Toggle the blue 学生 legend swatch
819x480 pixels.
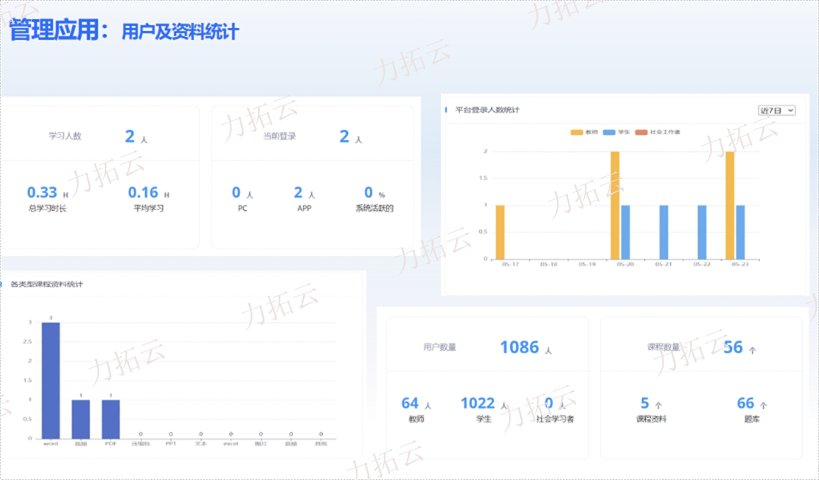point(609,132)
